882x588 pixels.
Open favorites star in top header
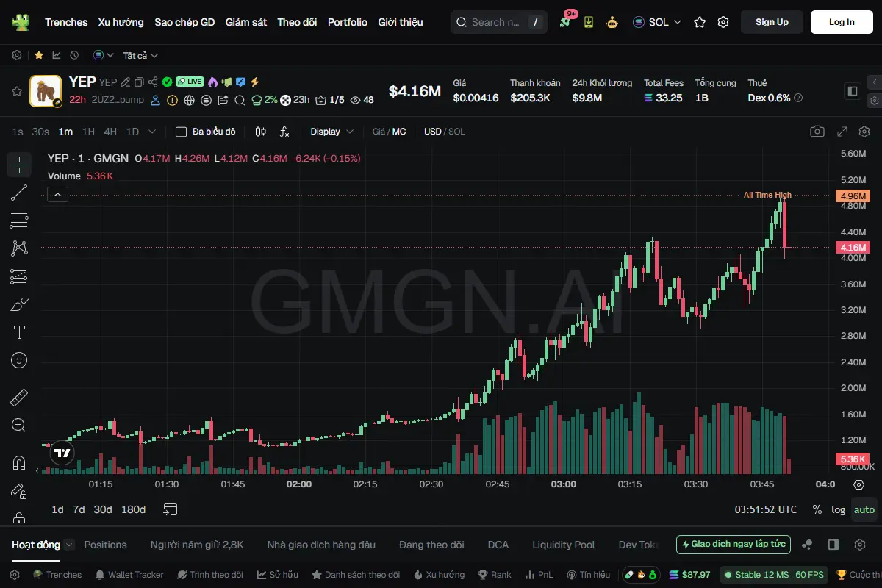(x=700, y=22)
